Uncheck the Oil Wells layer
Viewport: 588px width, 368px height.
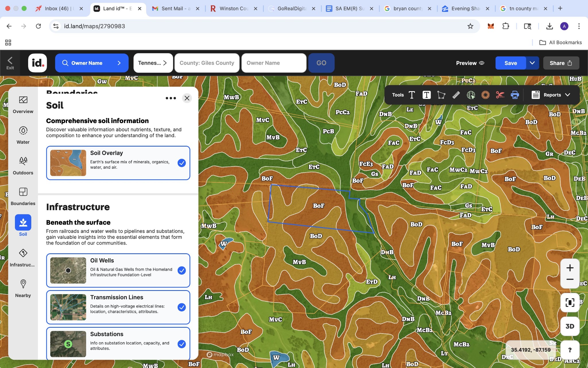pos(181,271)
